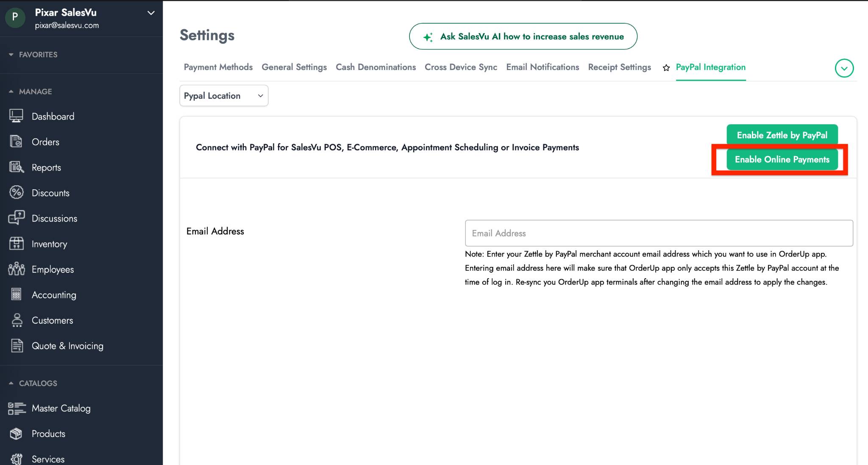This screenshot has height=465, width=868.
Task: Click Enable Online Payments button
Action: pyautogui.click(x=782, y=160)
